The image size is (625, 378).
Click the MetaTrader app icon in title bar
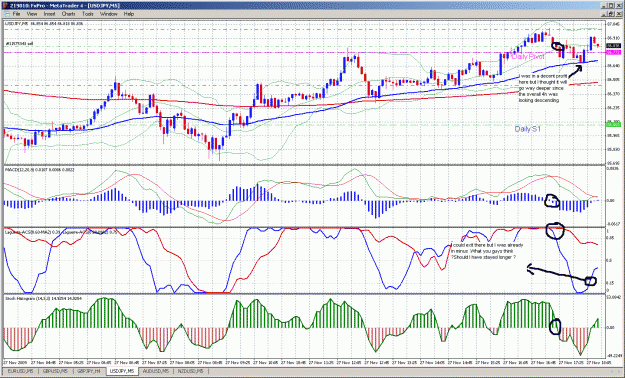coord(5,5)
